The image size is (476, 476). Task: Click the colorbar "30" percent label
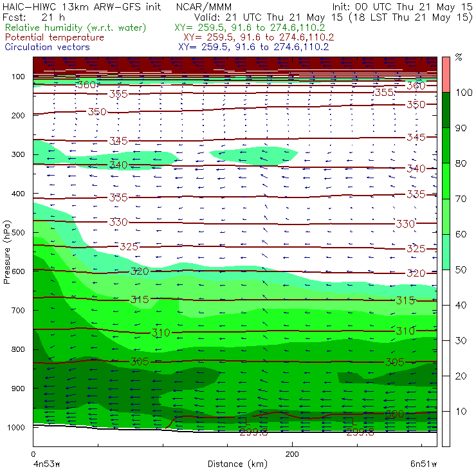461,341
